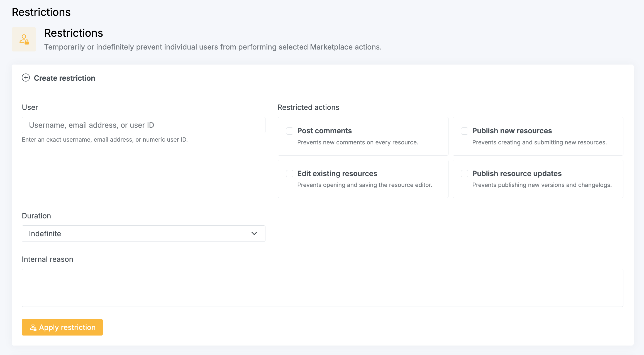Click the 'User' field label

pos(30,107)
